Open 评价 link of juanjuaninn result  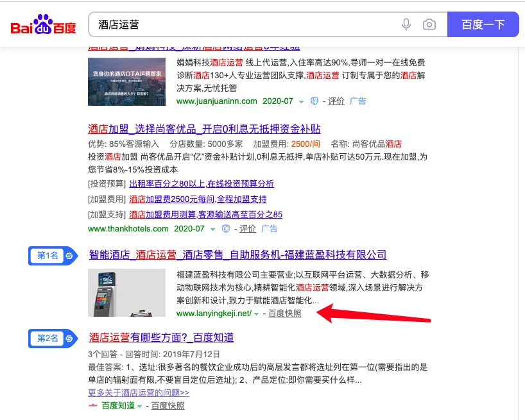[x=336, y=101]
